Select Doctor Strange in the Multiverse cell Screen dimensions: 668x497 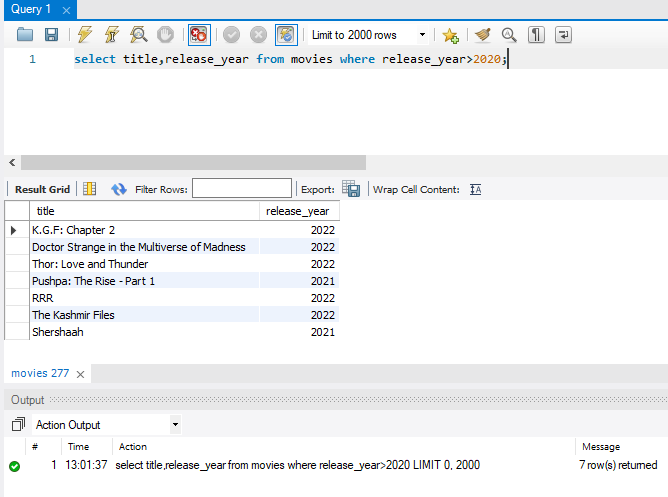pyautogui.click(x=144, y=247)
